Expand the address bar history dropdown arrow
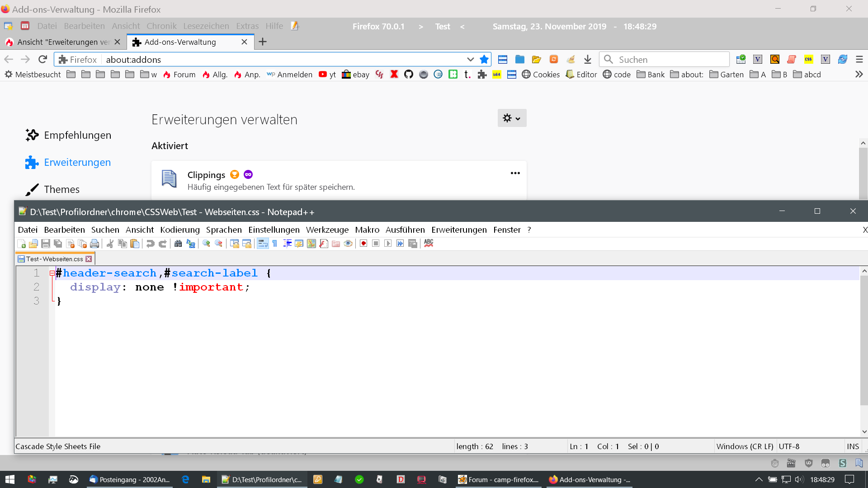The image size is (868, 488). click(470, 59)
